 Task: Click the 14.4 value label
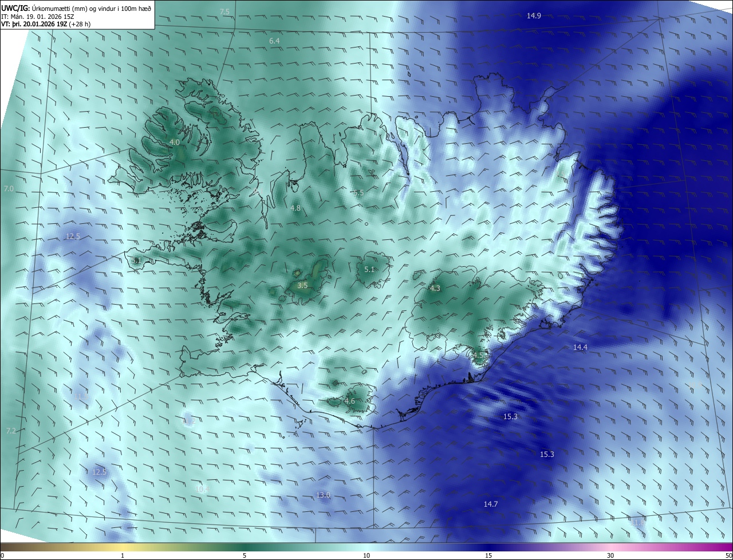coord(580,348)
